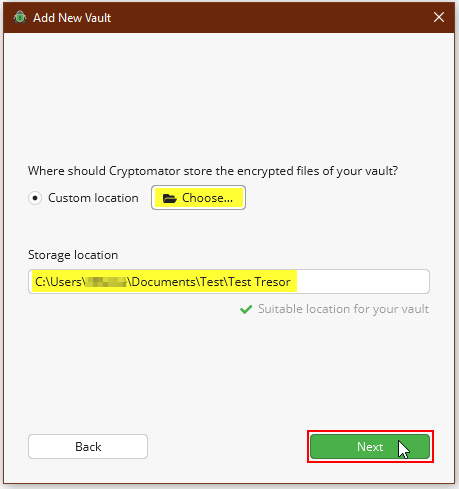Select the Custom location radio button

point(35,198)
